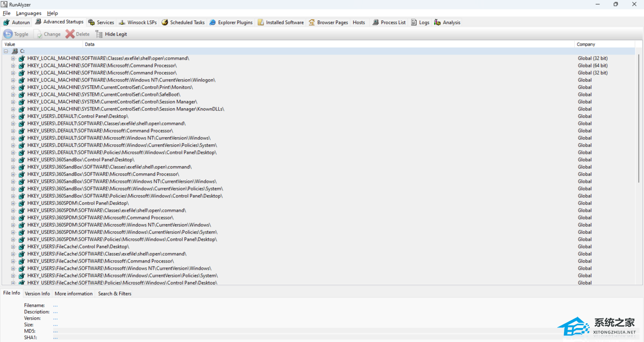Image resolution: width=644 pixels, height=342 pixels.
Task: Click the icon of 360SPDM Command Processor row
Action: pos(21,218)
